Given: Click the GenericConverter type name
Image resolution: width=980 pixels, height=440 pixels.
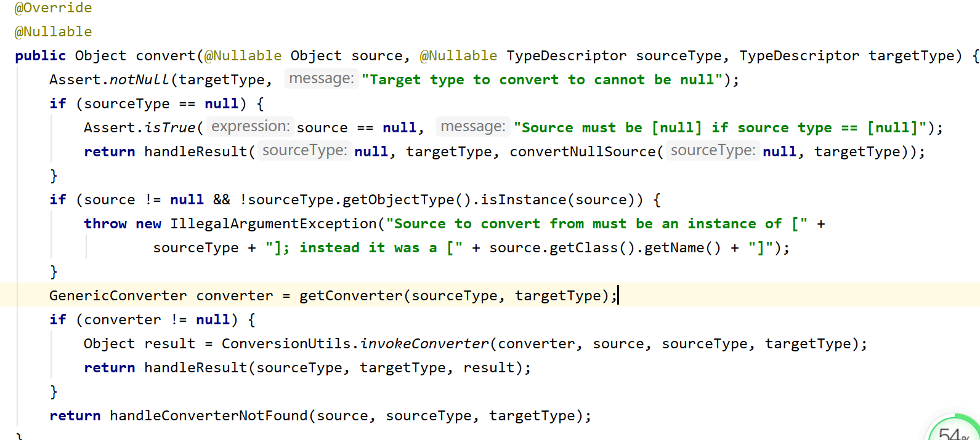Looking at the screenshot, I should coord(118,295).
